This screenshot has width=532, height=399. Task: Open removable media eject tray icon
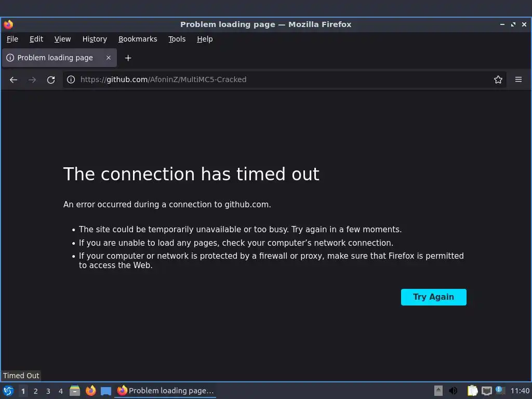(438, 391)
